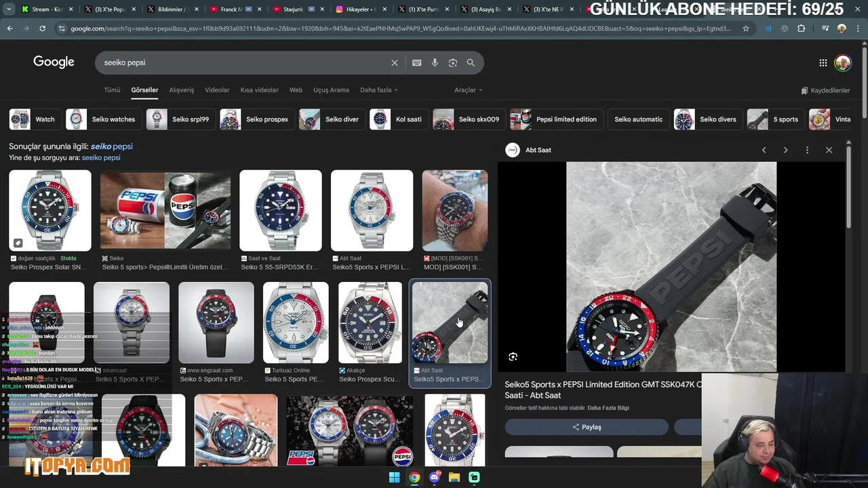The width and height of the screenshot is (868, 488).
Task: Open more options menu in preview panel
Action: point(807,150)
